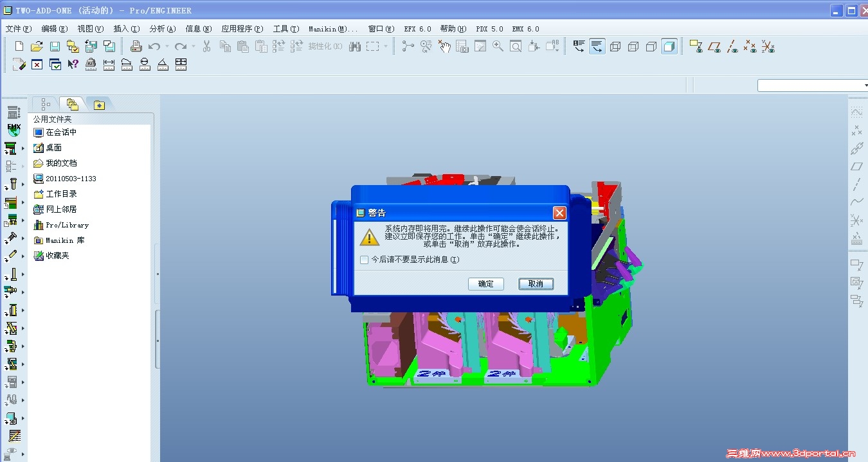Open the EMX 6.0 menu
Viewport: 868px width, 462px height.
point(526,29)
